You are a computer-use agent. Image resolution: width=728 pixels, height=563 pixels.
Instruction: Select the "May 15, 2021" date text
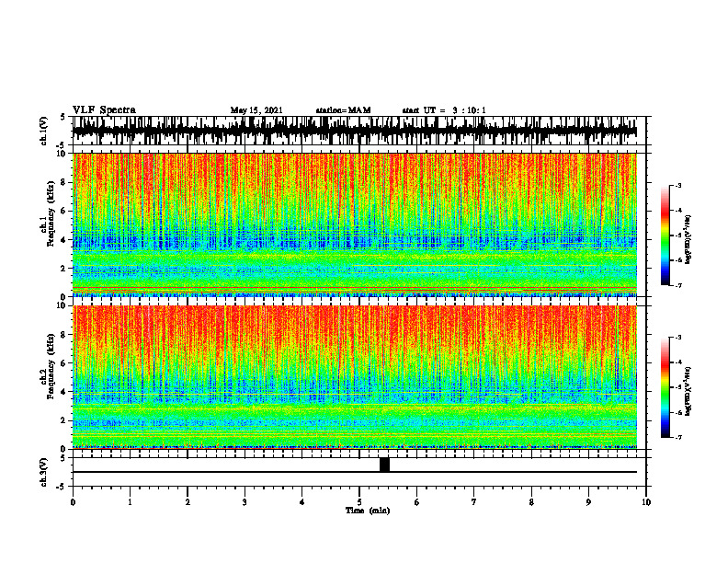pyautogui.click(x=256, y=110)
